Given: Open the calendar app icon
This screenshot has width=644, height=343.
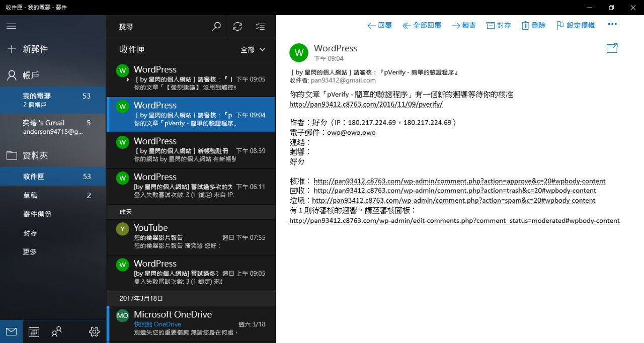Looking at the screenshot, I should click(x=34, y=331).
